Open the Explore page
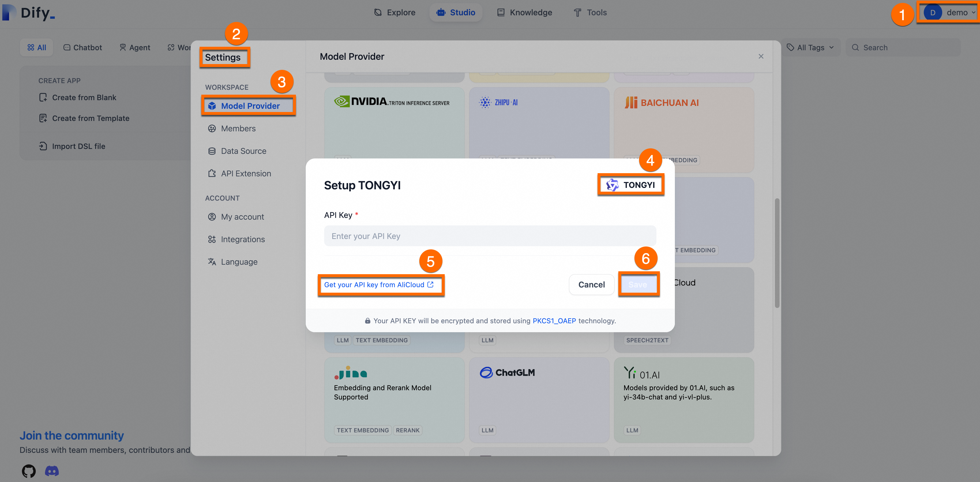Image resolution: width=980 pixels, height=482 pixels. (x=395, y=13)
